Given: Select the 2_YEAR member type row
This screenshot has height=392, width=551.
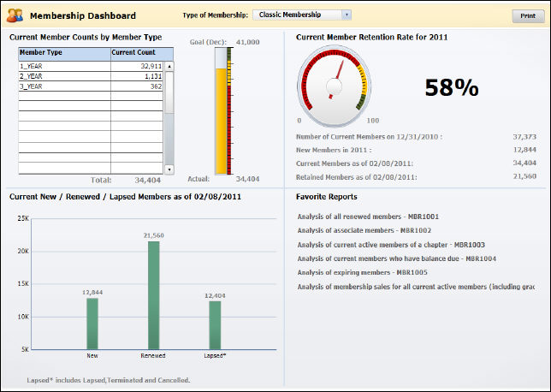Looking at the screenshot, I should tap(64, 75).
